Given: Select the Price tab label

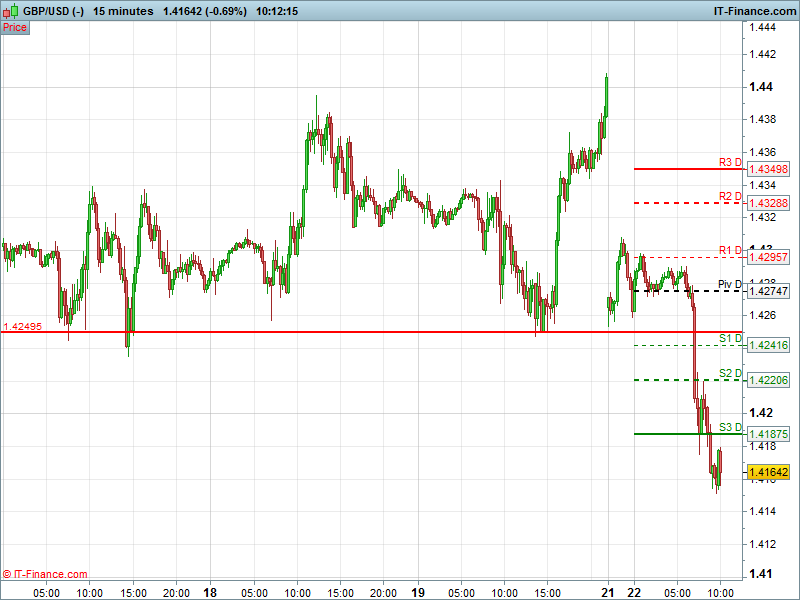Looking at the screenshot, I should (15, 27).
